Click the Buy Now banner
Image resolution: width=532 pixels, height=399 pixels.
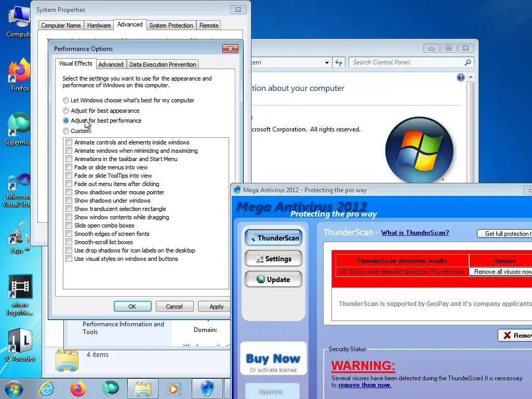pyautogui.click(x=273, y=358)
